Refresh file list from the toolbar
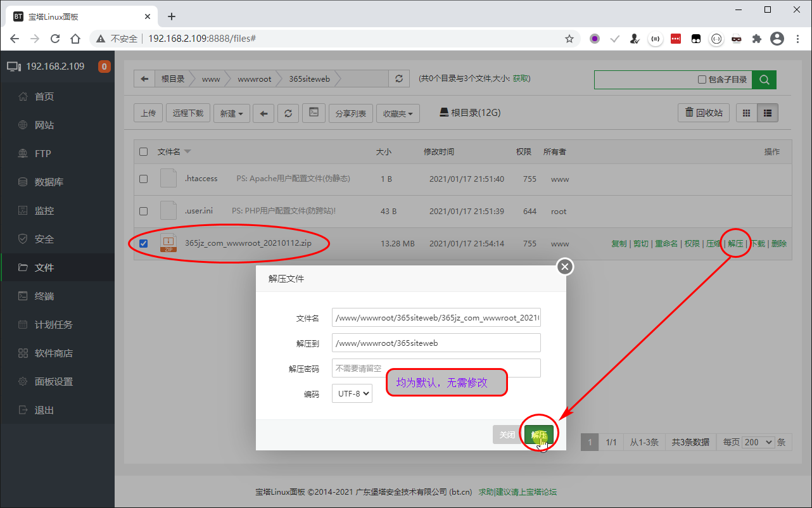This screenshot has width=812, height=508. click(x=288, y=113)
